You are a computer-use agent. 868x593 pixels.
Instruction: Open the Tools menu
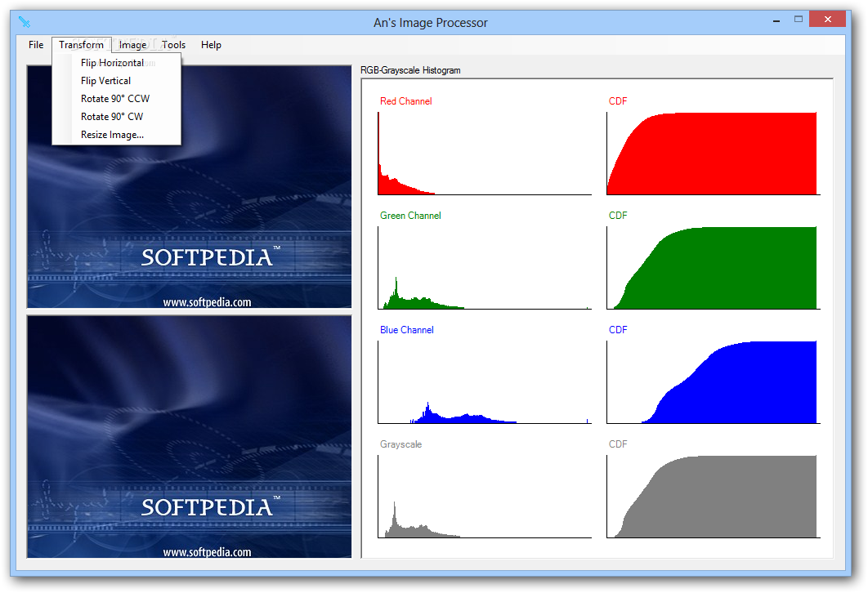tap(174, 45)
